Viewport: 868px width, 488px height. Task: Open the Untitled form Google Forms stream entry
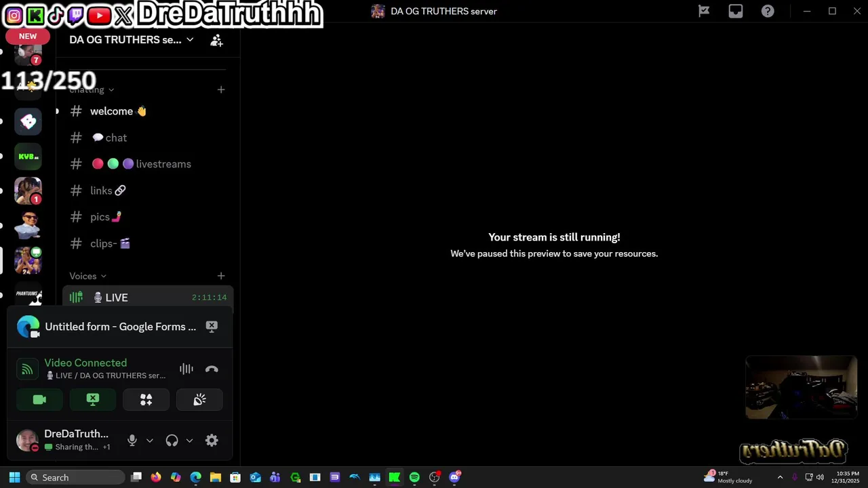[x=119, y=327]
